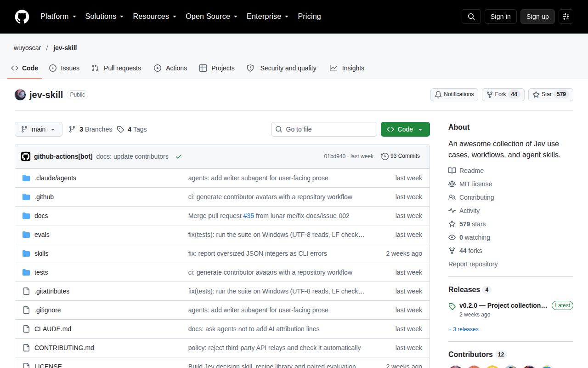Expand the Resources menu
Viewport: 588px width, 368px height.
coord(155,17)
